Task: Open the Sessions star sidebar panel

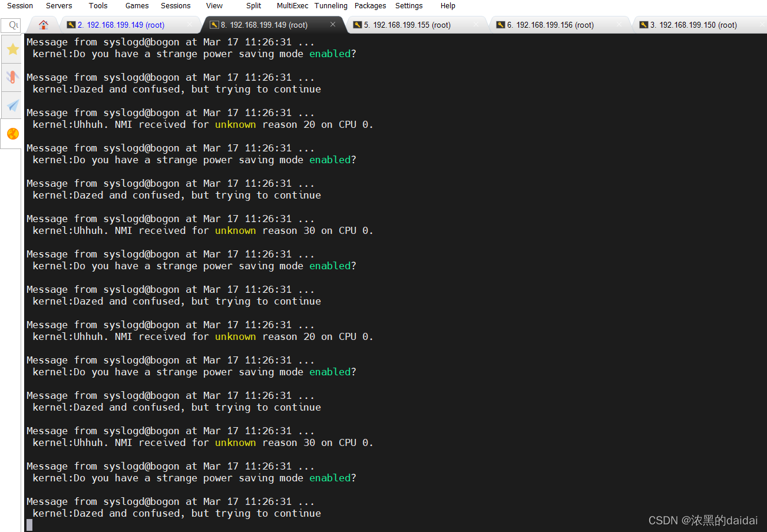Action: click(x=12, y=49)
